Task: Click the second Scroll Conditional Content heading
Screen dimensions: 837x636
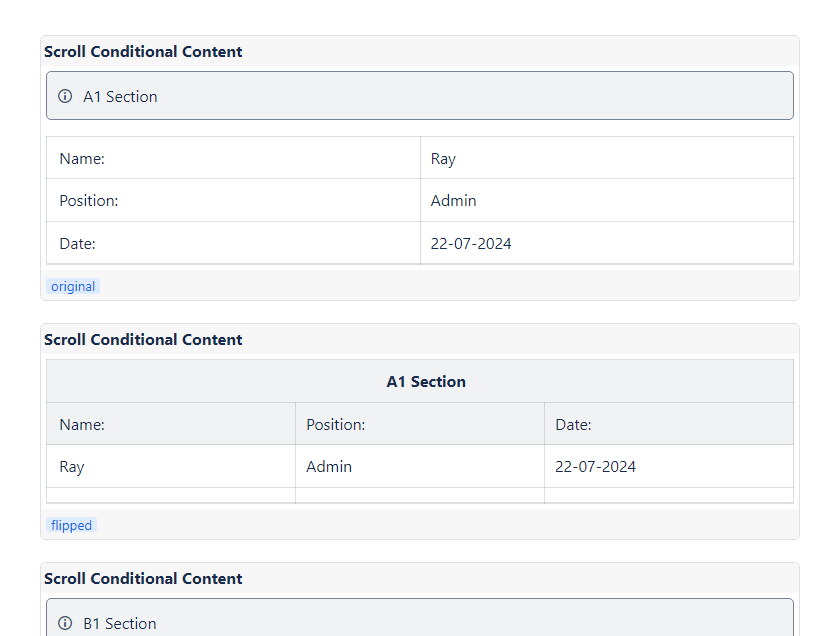Action: pyautogui.click(x=143, y=339)
